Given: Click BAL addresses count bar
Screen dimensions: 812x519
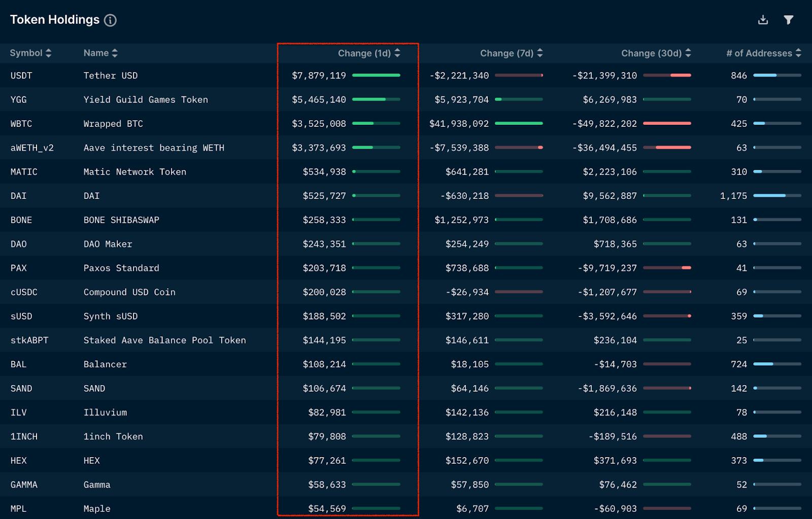Looking at the screenshot, I should coord(777,364).
